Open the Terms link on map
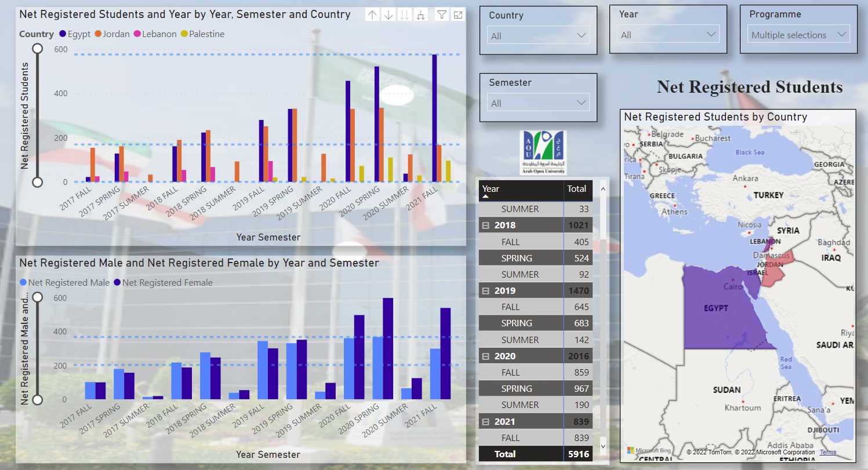This screenshot has width=868, height=470. [827, 452]
